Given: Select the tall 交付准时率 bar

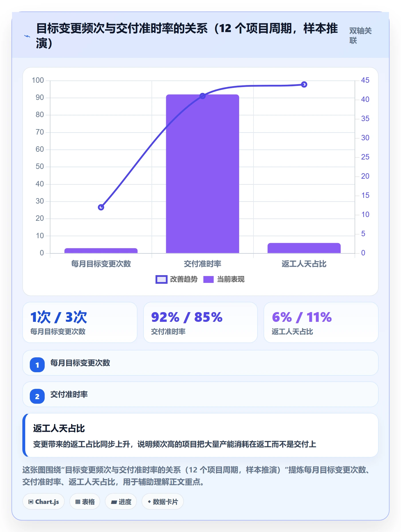Looking at the screenshot, I should (203, 174).
